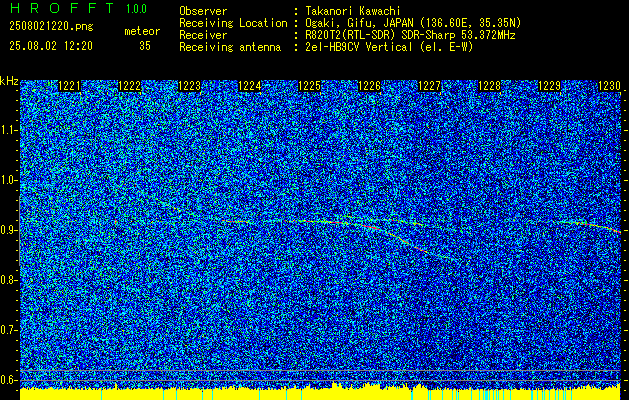Image resolution: width=629 pixels, height=400 pixels.
Task: Click the meteor label
Action: pos(142,31)
